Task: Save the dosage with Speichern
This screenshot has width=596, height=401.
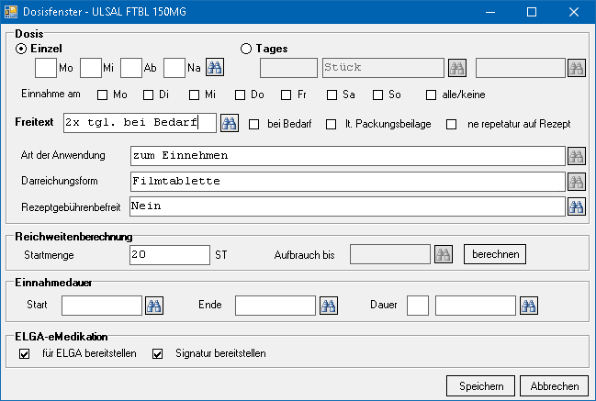Action: click(x=480, y=386)
